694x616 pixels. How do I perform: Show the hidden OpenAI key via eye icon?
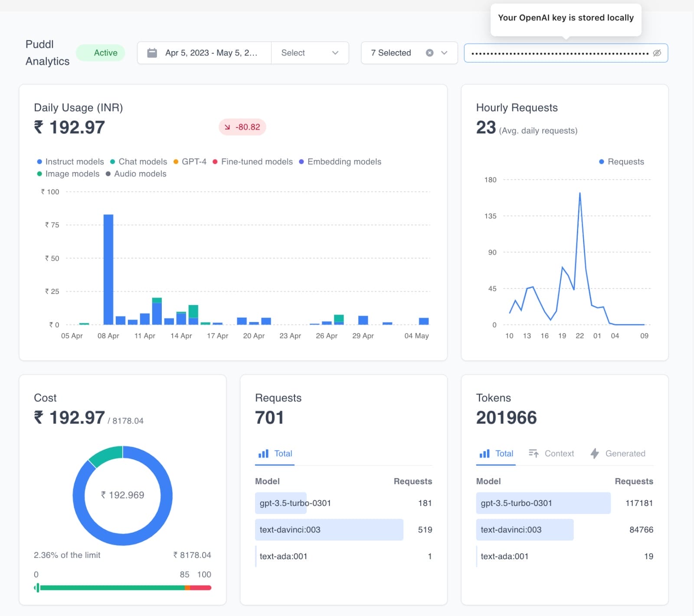click(x=657, y=53)
